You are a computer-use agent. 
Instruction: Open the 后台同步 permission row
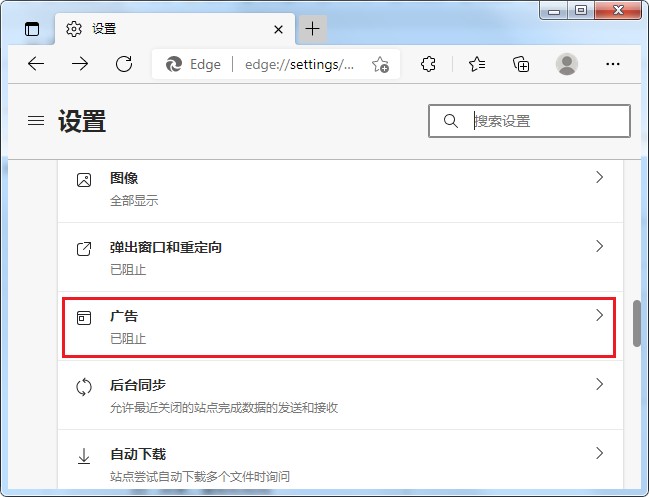click(x=340, y=395)
